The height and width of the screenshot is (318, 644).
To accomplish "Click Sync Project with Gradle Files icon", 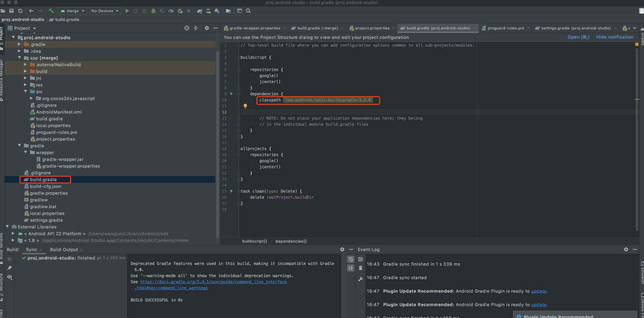I will (x=199, y=11).
